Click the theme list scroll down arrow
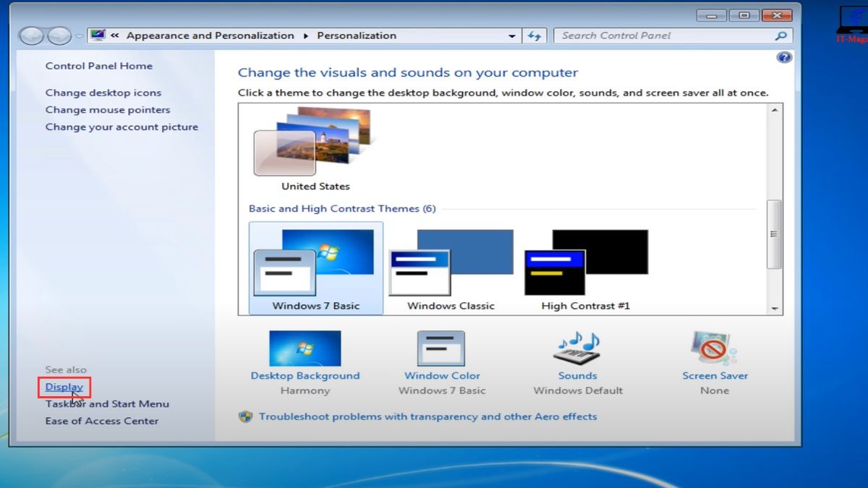Screen dimensions: 868x488 click(775, 308)
